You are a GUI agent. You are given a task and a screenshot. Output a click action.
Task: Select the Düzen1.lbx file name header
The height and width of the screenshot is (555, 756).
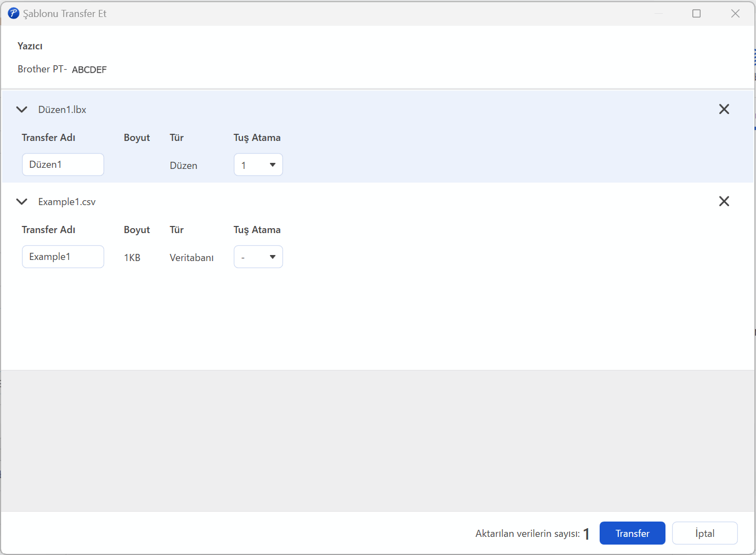(62, 110)
